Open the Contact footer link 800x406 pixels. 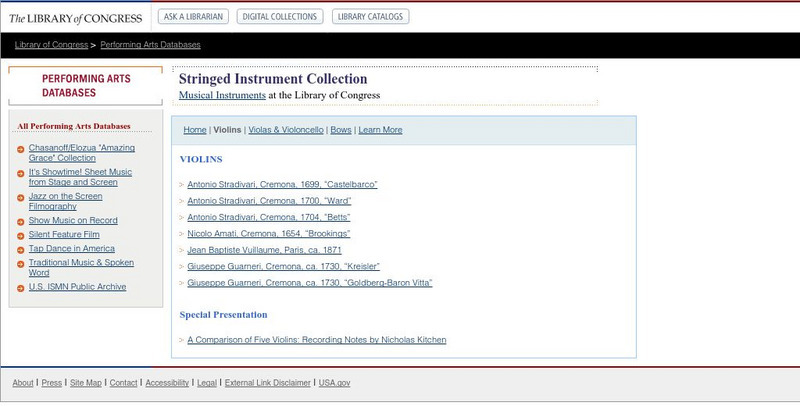123,383
